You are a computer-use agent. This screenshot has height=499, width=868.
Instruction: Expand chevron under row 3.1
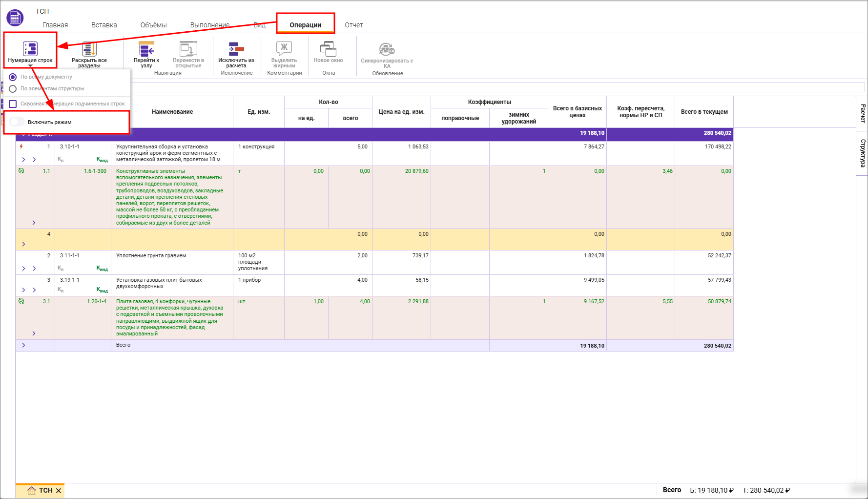tap(34, 333)
